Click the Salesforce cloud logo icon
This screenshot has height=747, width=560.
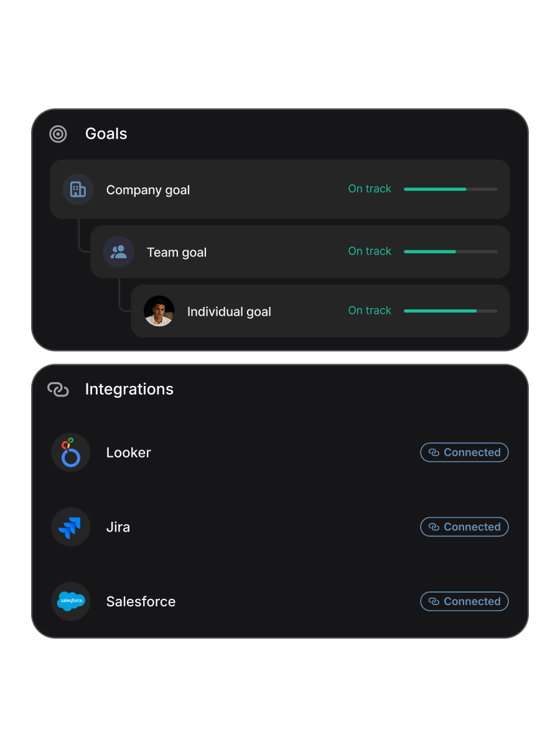click(70, 601)
